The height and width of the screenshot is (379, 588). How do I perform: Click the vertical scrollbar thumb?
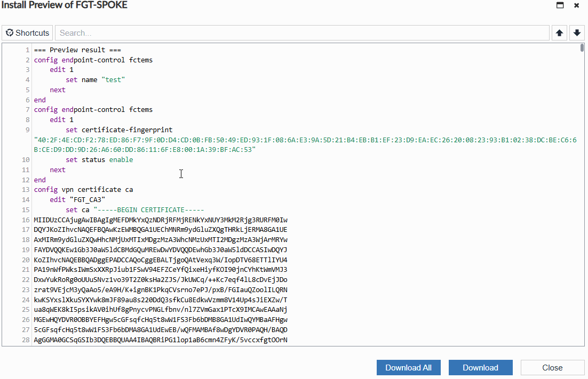click(x=582, y=48)
